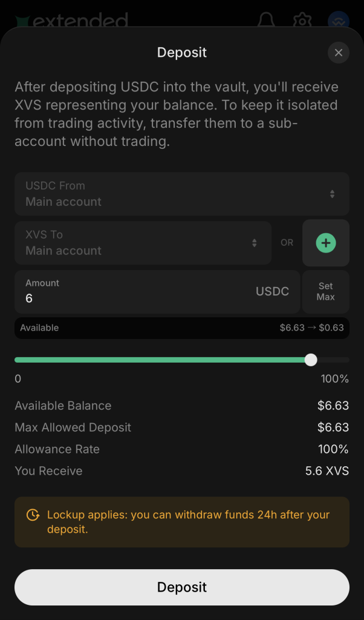364x620 pixels.
Task: Click the 100% label under the slider
Action: [x=334, y=379]
